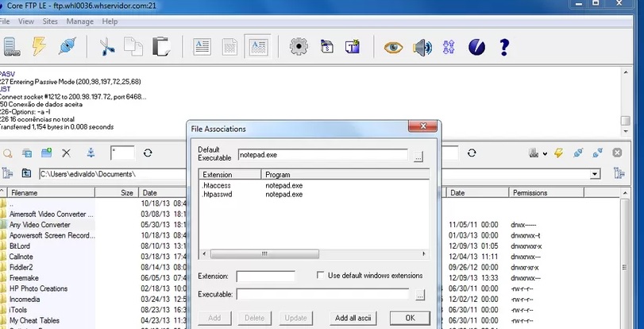Sort remote files by Permissions column
The height and width of the screenshot is (329, 644).
click(546, 192)
